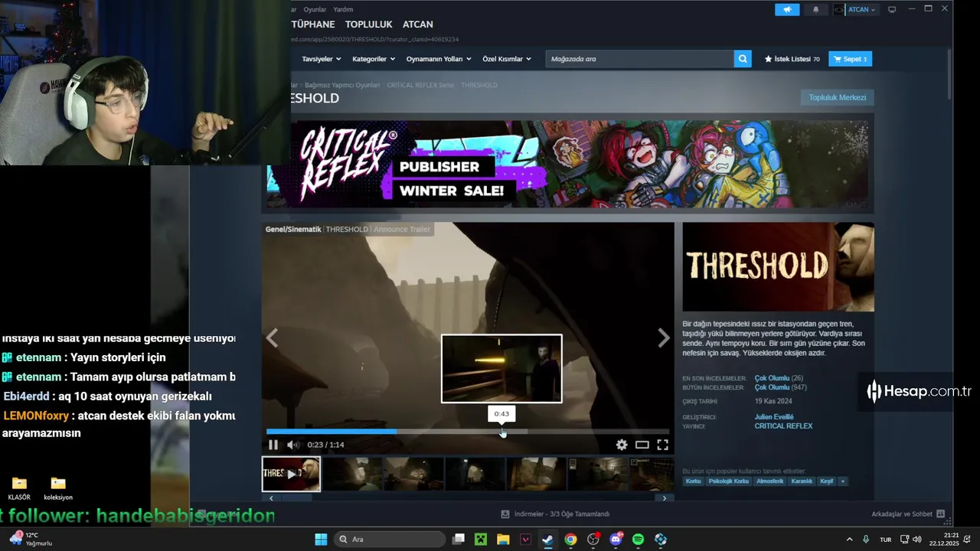Open the KLASÖR desktop folder
This screenshot has height=551, width=980.
tap(19, 488)
